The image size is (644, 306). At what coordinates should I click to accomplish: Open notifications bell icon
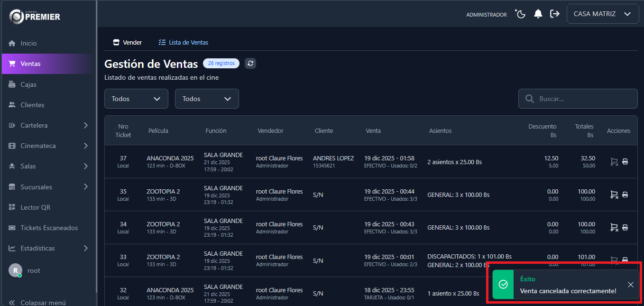538,14
